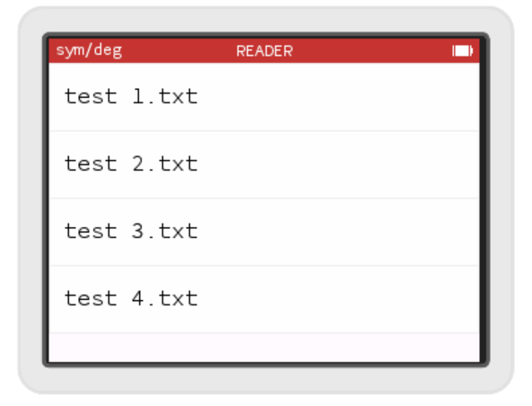Open test 3.txt in reader

(x=265, y=232)
